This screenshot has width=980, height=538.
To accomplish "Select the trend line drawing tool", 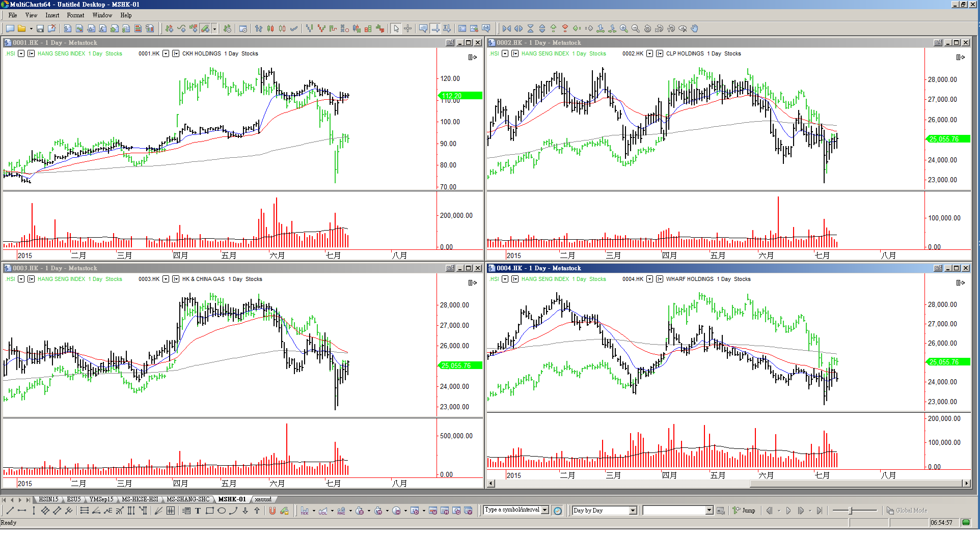I will (10, 511).
